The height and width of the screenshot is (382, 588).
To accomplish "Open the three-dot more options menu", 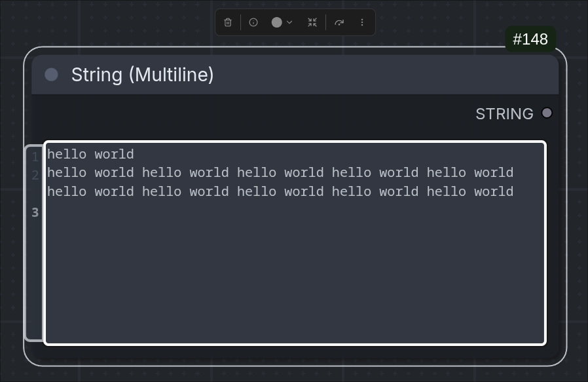I will pos(362,22).
